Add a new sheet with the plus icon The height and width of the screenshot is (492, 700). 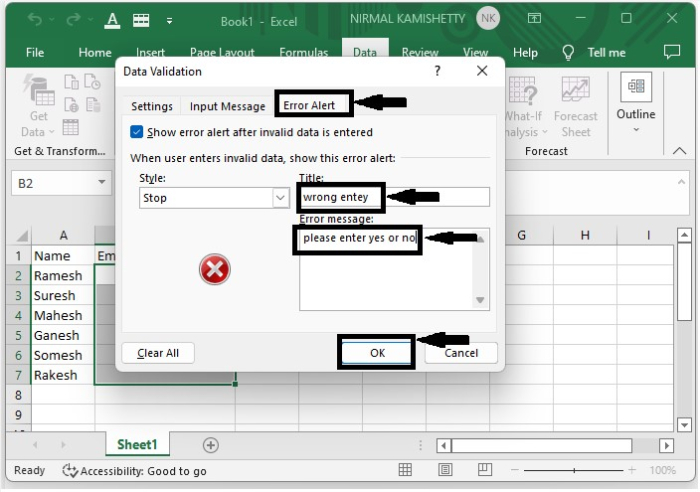[x=211, y=445]
